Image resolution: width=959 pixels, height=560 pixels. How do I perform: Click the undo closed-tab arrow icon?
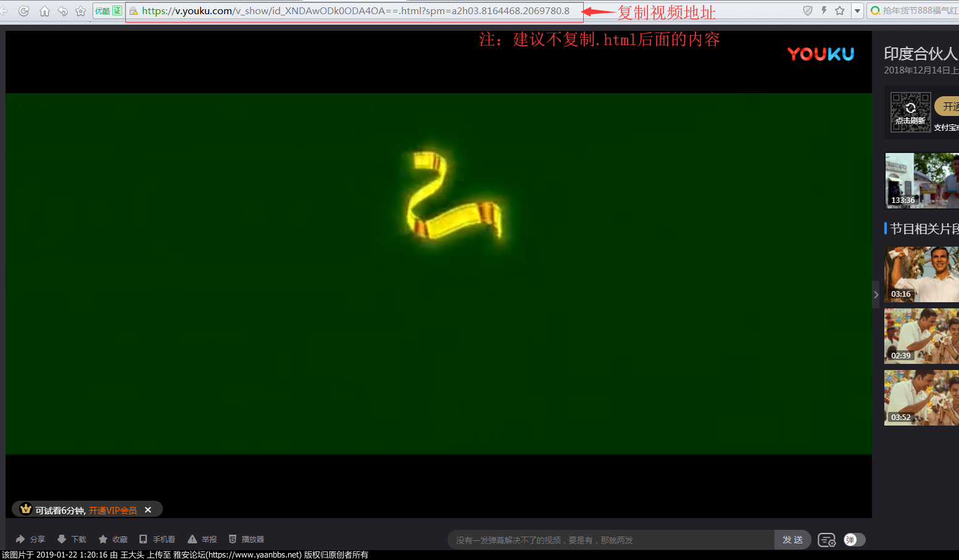point(62,11)
